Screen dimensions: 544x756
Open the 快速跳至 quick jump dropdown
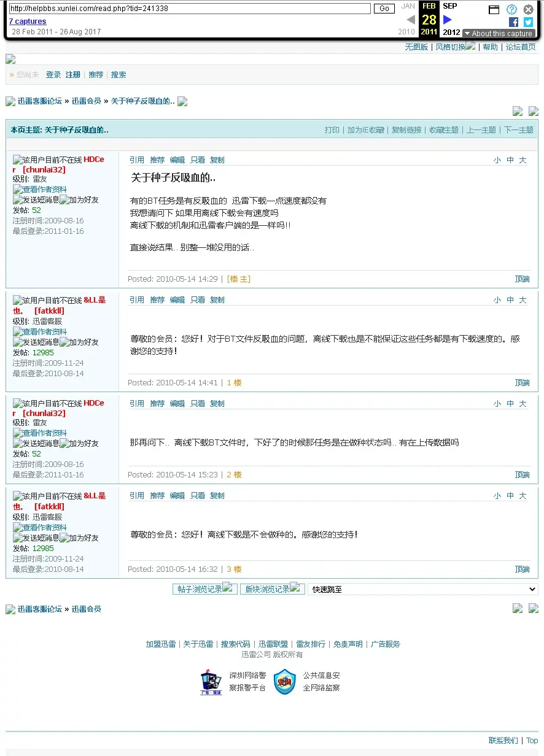422,589
